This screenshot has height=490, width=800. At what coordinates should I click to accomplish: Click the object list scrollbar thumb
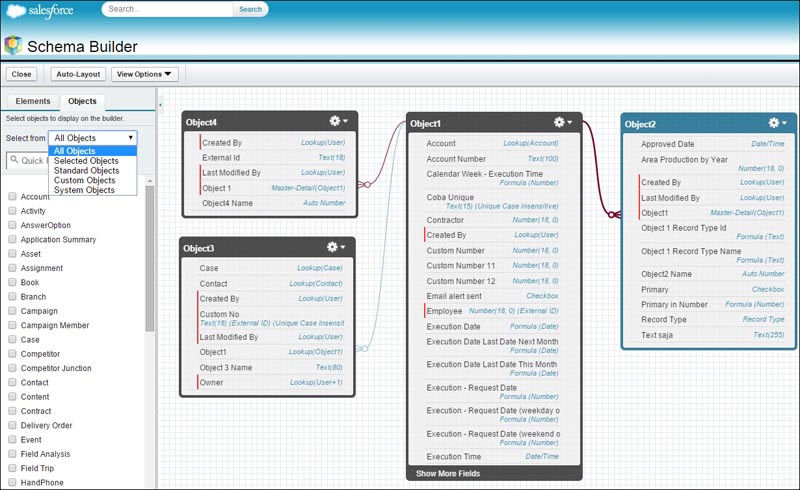[149, 258]
